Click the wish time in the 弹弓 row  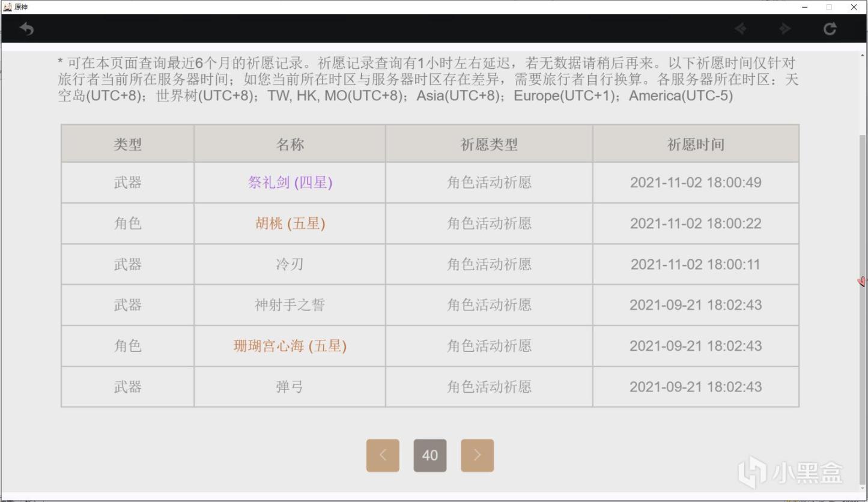point(696,387)
